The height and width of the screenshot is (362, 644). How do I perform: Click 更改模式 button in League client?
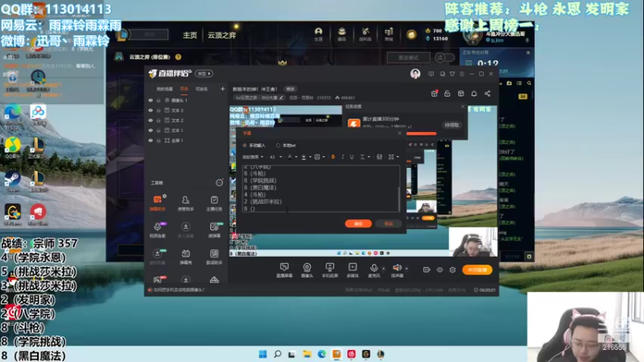click(408, 58)
